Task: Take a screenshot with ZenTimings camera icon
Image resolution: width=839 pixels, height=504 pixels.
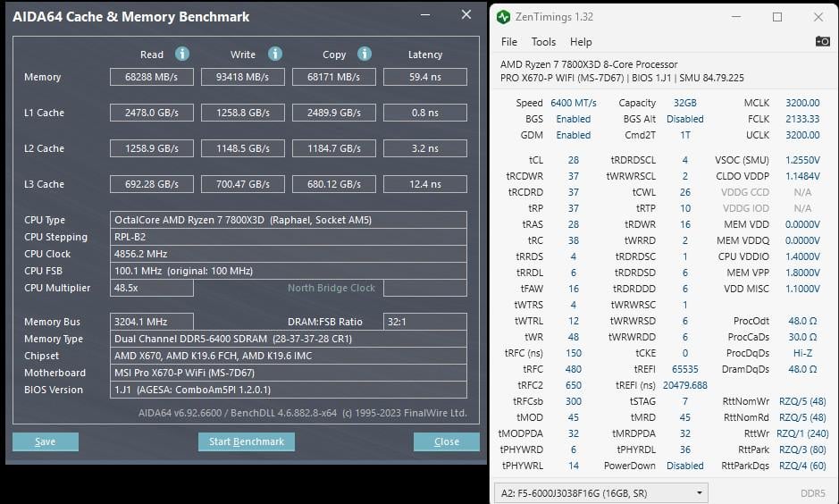Action: (x=822, y=41)
